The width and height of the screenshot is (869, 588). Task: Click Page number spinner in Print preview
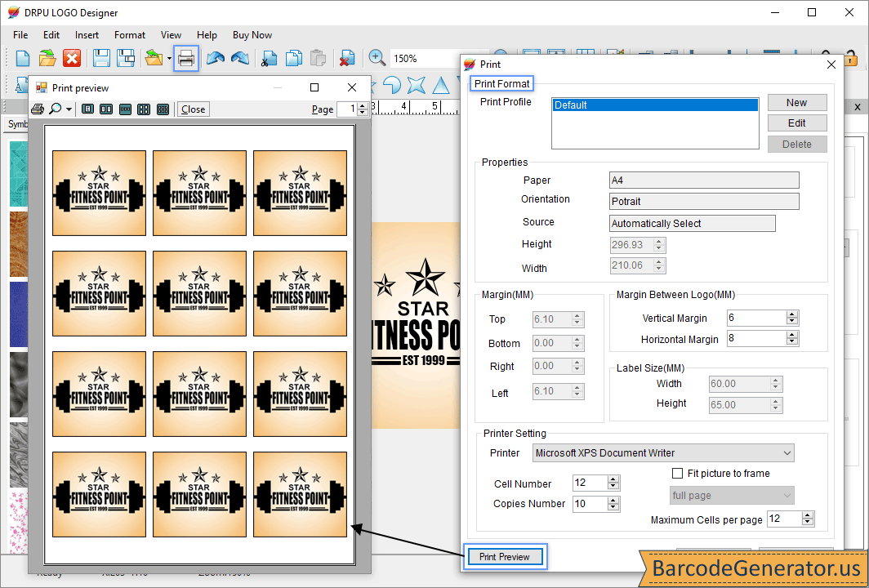363,109
